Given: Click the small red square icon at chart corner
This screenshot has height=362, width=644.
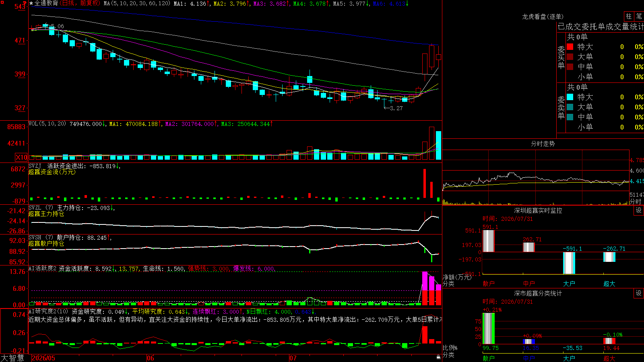Looking at the screenshot, I should 2,2.
